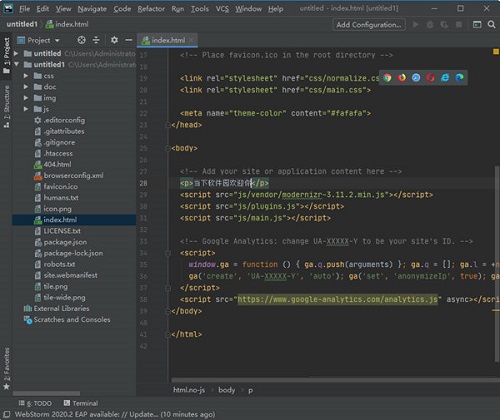
Task: Open the VCS menu
Action: click(222, 9)
